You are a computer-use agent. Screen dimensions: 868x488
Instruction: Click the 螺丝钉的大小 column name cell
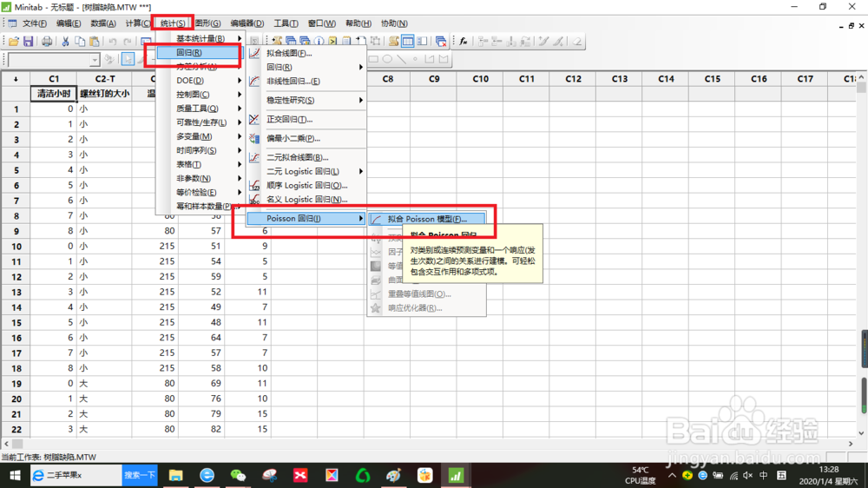point(105,94)
